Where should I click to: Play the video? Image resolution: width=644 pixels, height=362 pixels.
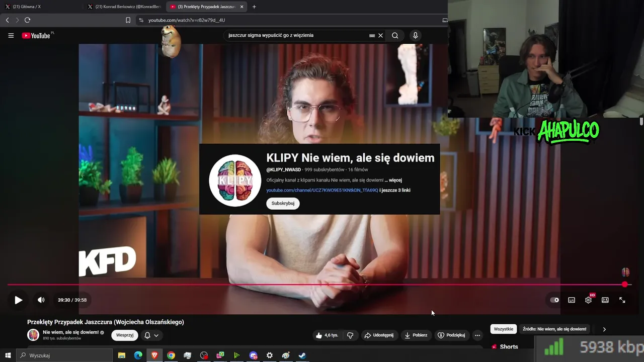point(18,300)
